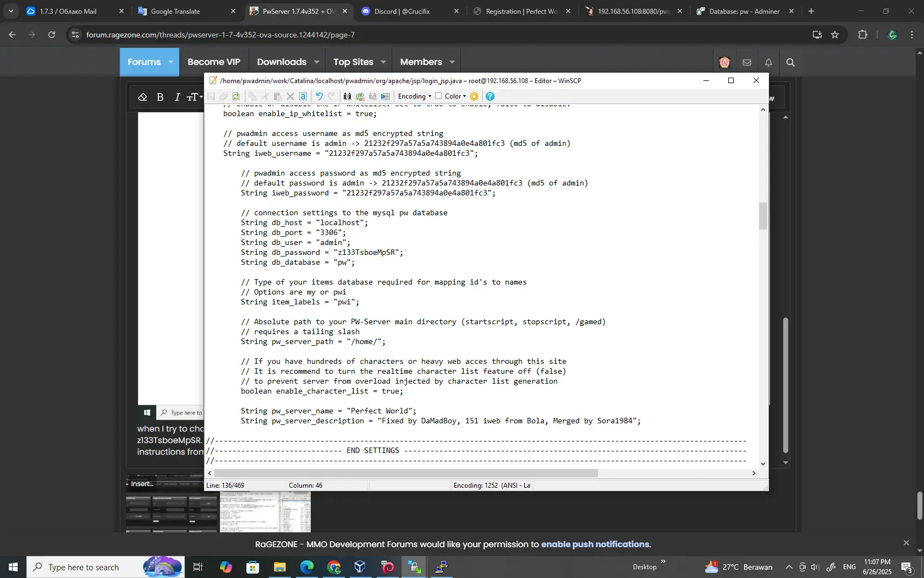Expand the Encoding dropdown
924x578 pixels.
[415, 96]
